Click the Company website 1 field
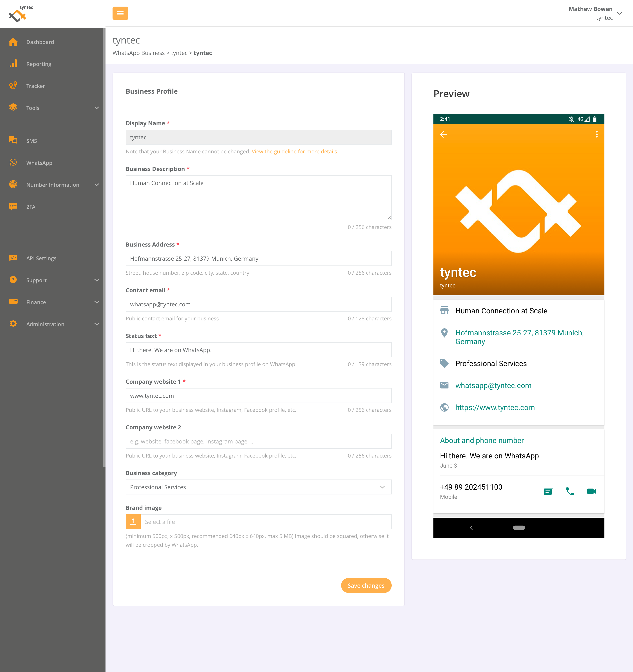The image size is (633, 672). coord(259,396)
